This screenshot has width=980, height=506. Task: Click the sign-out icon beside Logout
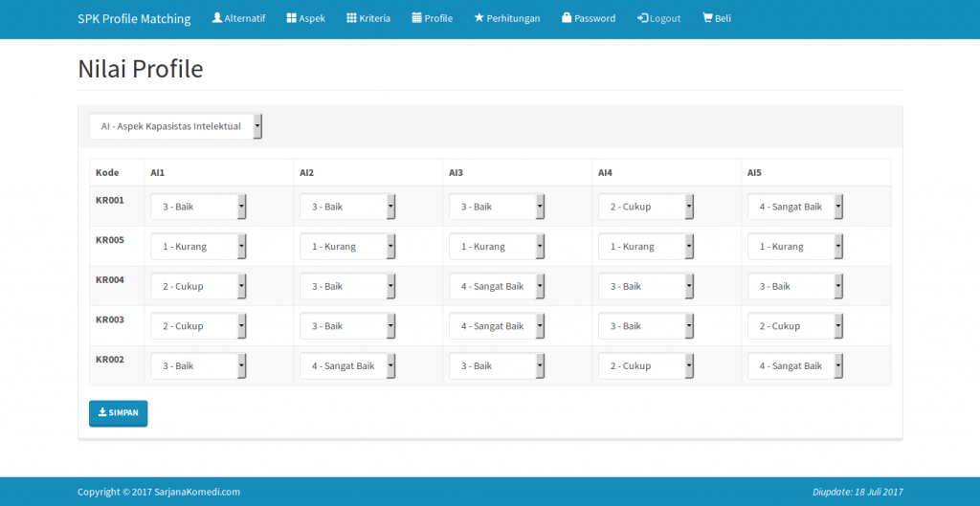(643, 18)
